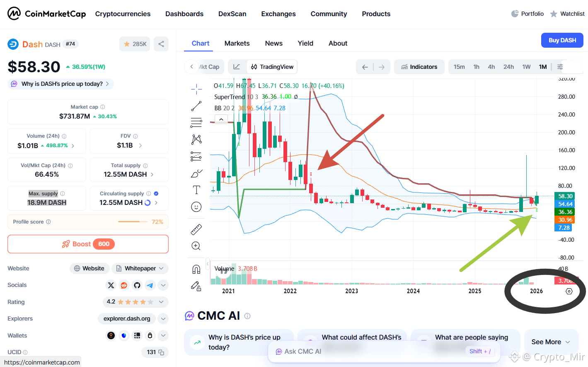The image size is (588, 367).
Task: Expand more Socials links
Action: point(163,285)
